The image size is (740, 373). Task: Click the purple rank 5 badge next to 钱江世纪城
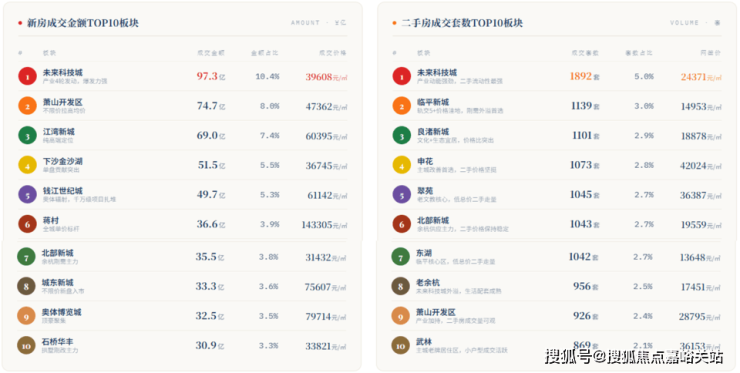(27, 195)
